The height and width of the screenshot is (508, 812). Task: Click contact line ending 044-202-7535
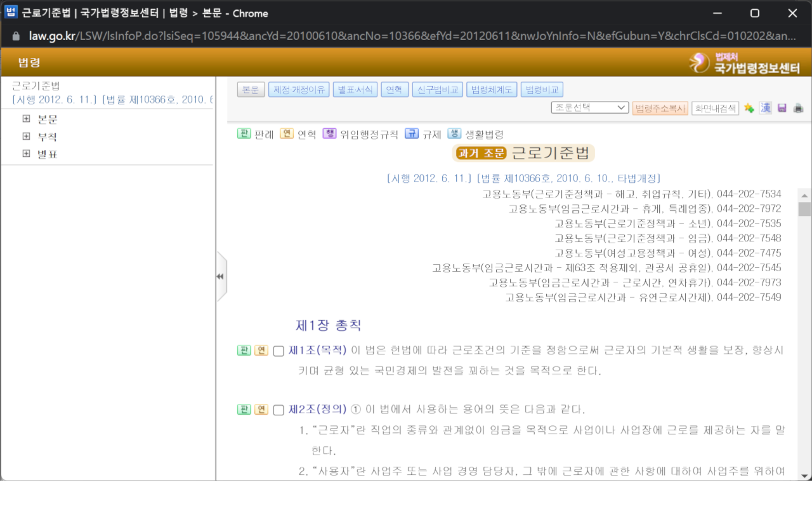[x=668, y=224]
